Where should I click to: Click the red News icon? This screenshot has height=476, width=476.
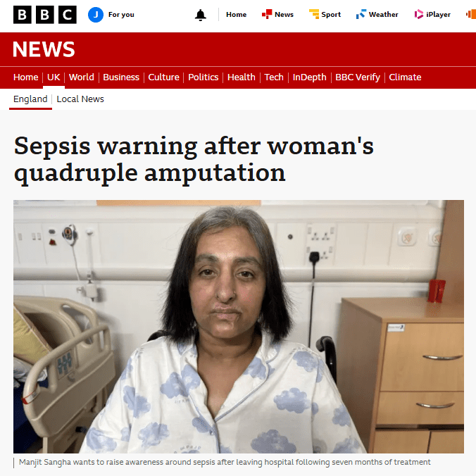click(x=267, y=14)
